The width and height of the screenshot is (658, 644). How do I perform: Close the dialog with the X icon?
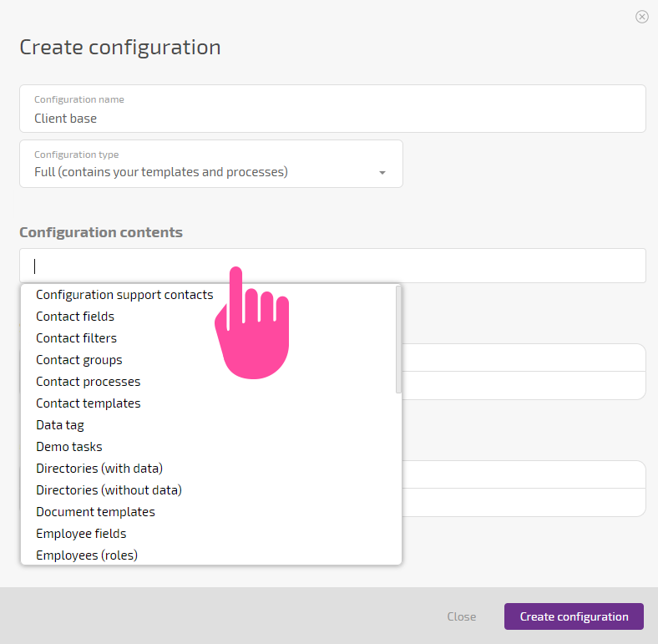(641, 17)
